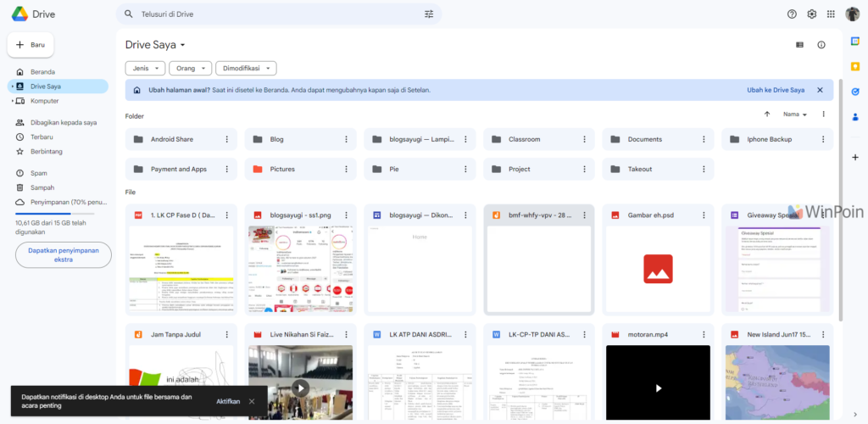Click Aktifkan in notification popup

click(x=228, y=401)
